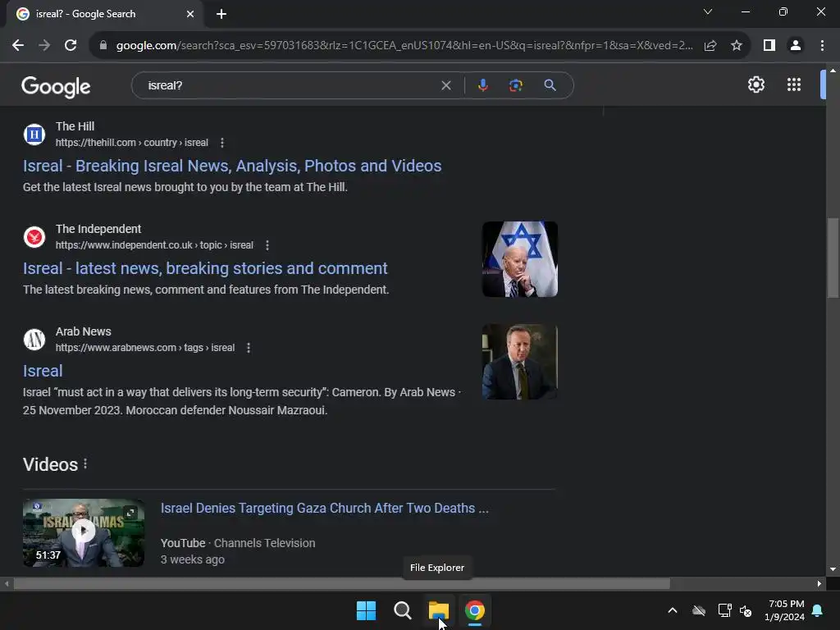Click independent.co.uk breadcrumb URL

pyautogui.click(x=154, y=244)
